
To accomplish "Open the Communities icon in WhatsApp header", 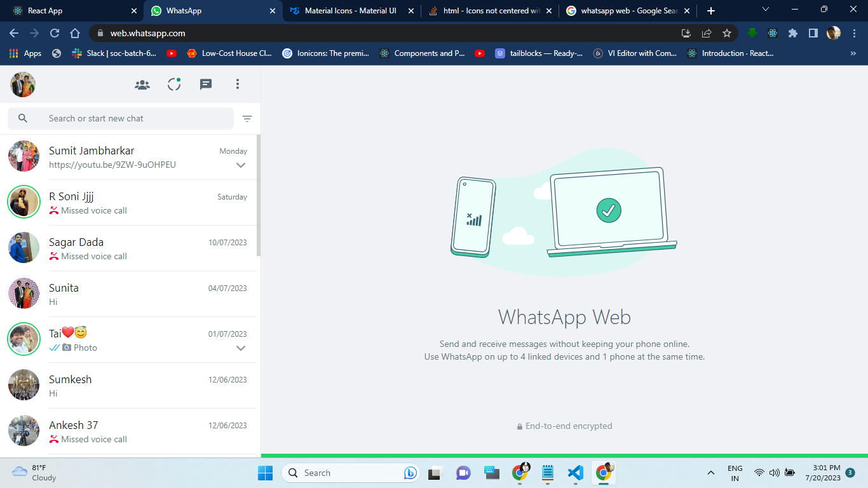I will tap(142, 85).
